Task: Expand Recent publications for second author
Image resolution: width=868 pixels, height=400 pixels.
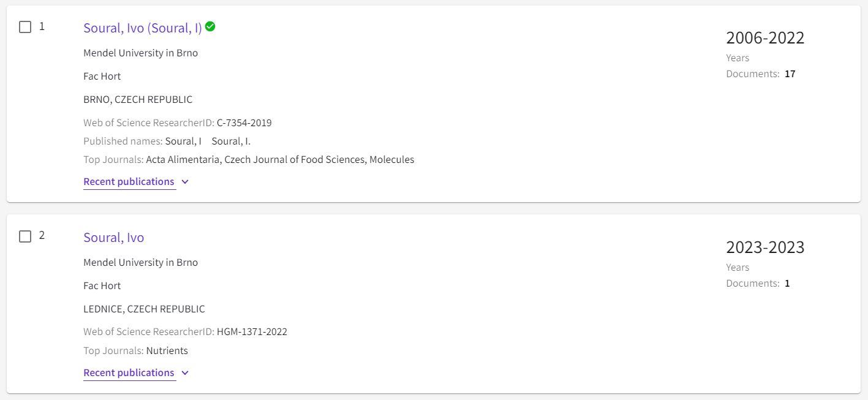Action: (x=129, y=373)
